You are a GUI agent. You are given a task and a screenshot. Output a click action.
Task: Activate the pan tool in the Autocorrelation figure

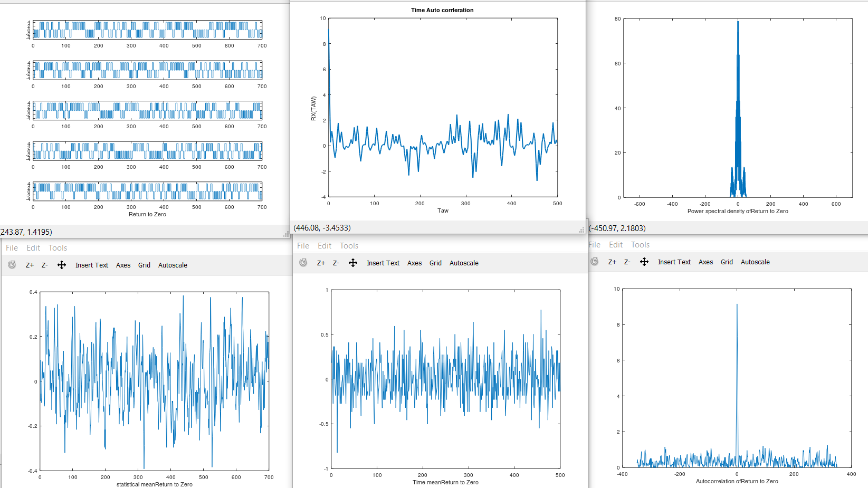(644, 262)
